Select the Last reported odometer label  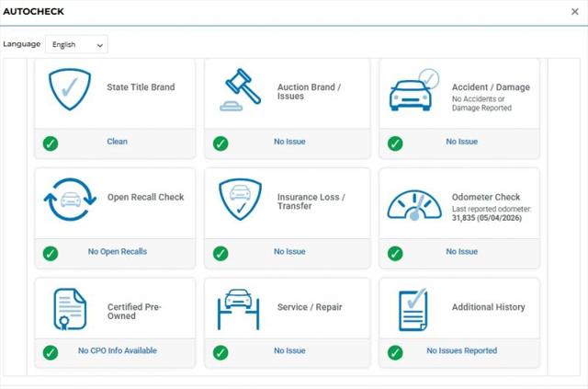tap(492, 209)
